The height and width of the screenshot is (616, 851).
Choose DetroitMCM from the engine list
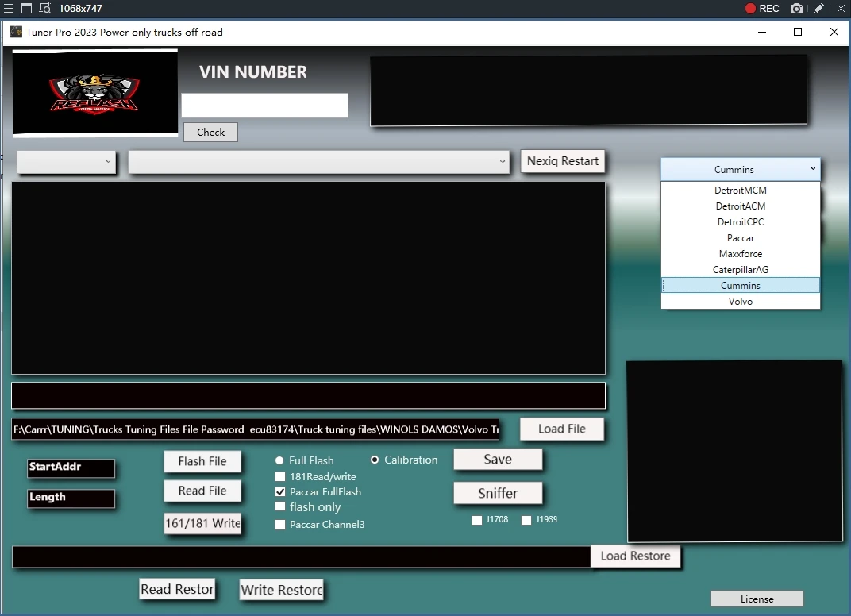point(741,190)
